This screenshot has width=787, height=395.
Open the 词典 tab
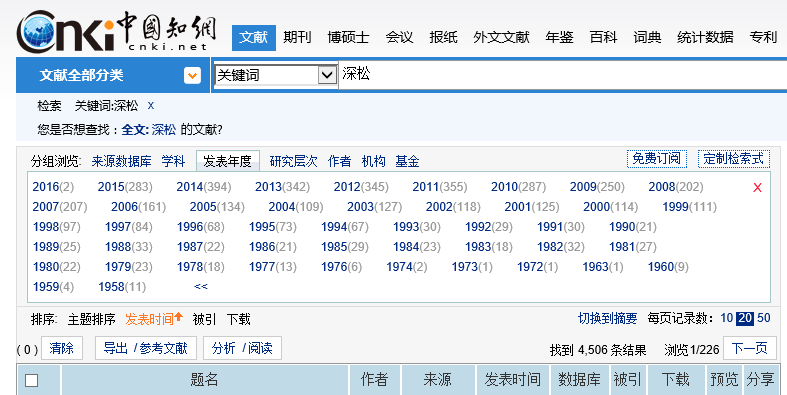647,37
